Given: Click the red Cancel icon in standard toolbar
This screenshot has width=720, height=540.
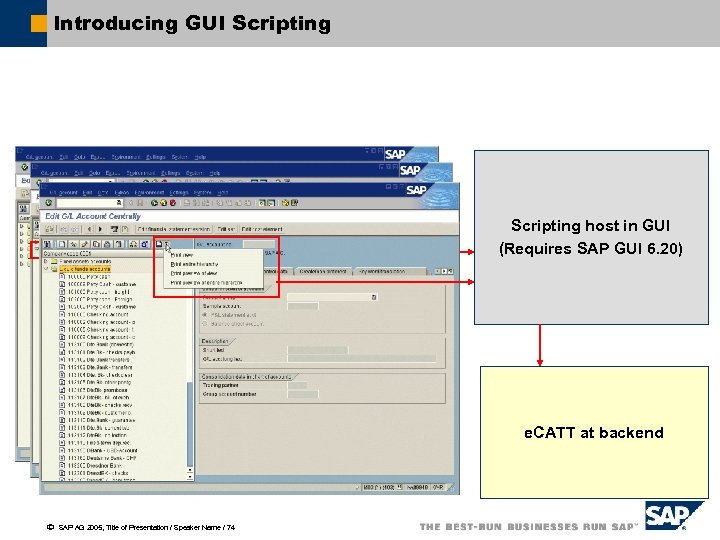Looking at the screenshot, I should click(x=173, y=203).
